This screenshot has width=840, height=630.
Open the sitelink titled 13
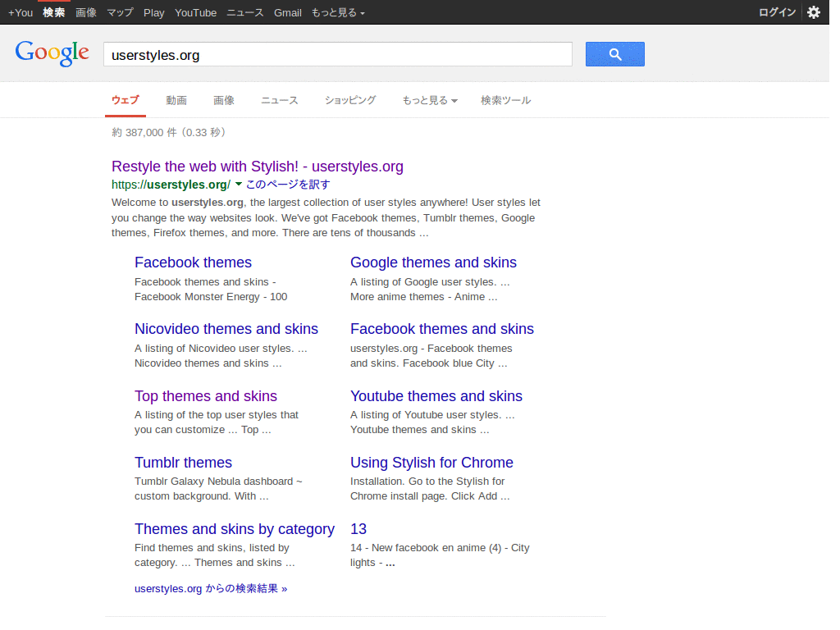(358, 529)
